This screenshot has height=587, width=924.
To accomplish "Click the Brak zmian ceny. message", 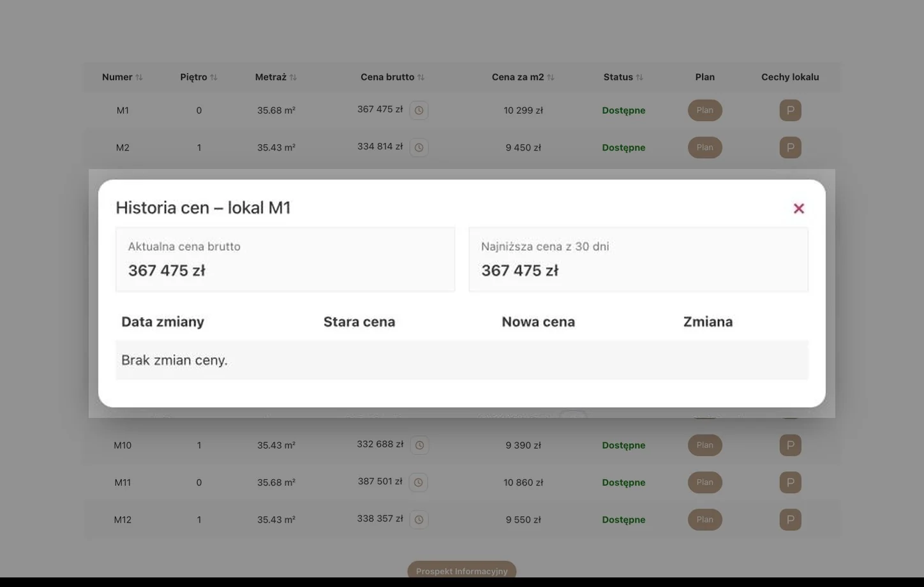I will click(x=174, y=360).
